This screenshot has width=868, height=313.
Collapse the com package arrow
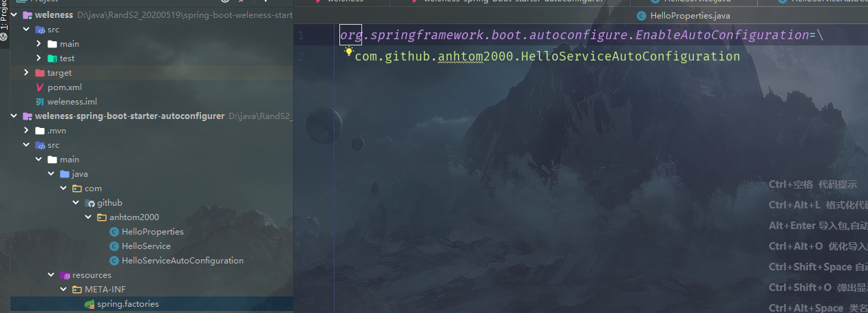[63, 188]
